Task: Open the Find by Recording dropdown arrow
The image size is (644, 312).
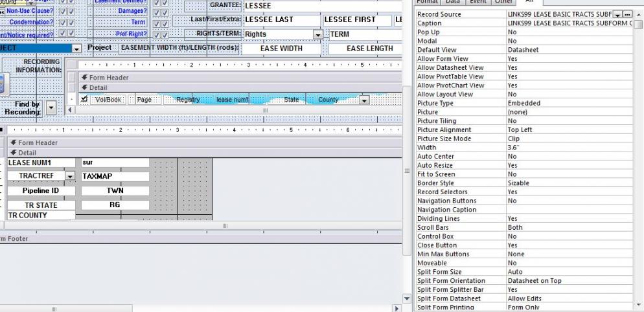Action: click(x=51, y=108)
